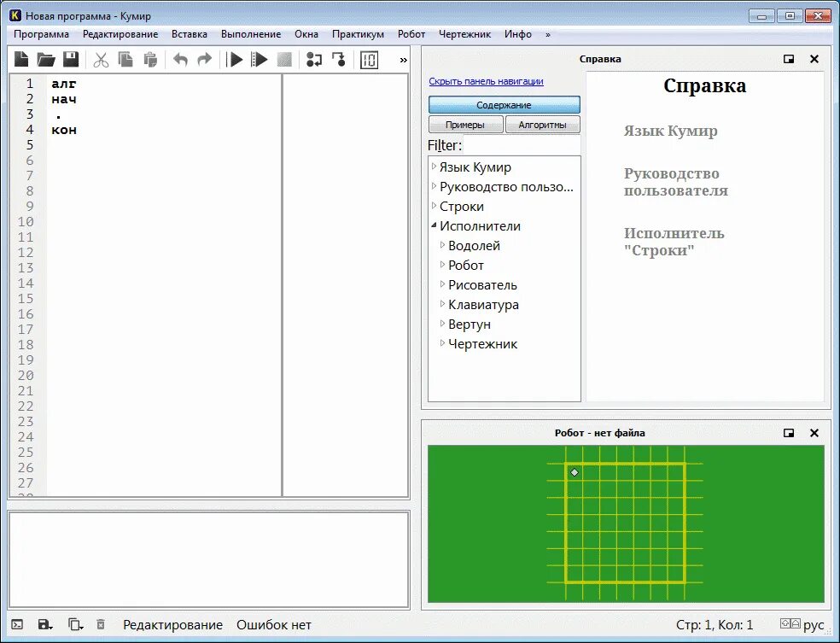Open a program file from folder
The height and width of the screenshot is (643, 840).
pyautogui.click(x=46, y=60)
